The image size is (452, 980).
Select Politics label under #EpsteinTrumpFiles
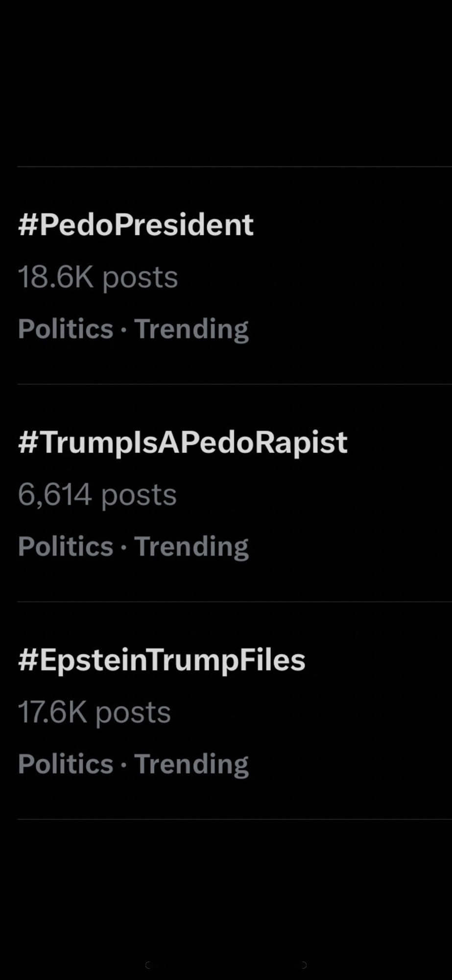pos(66,763)
